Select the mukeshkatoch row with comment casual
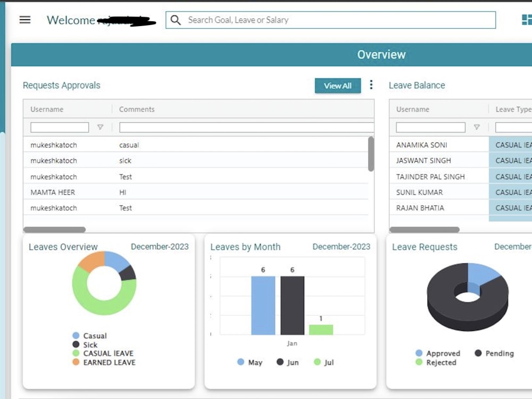 click(x=196, y=145)
